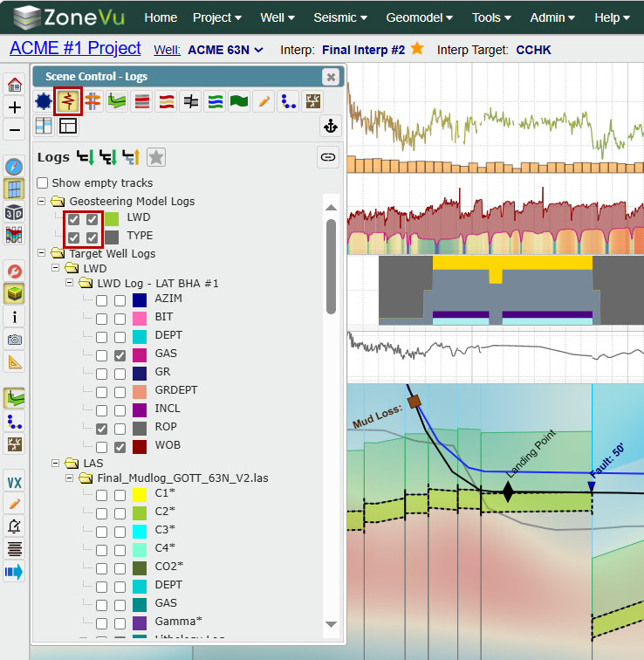Collapse the Geosteering Model Logs folder
This screenshot has width=644, height=660.
click(41, 201)
